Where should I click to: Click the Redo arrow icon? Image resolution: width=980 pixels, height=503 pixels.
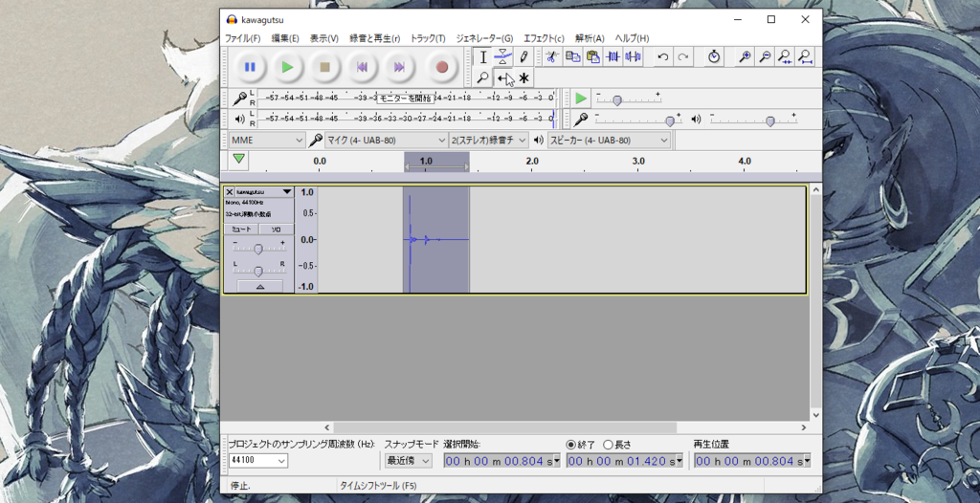click(683, 56)
